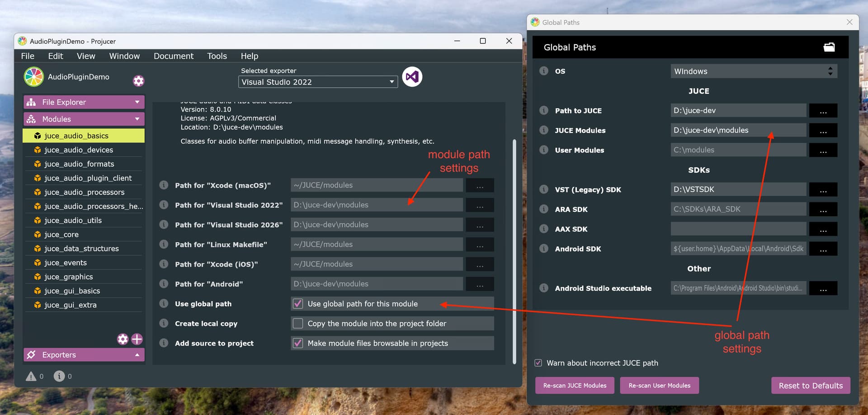Toggle Warn about incorrect JUCE path
868x415 pixels.
[x=538, y=363]
